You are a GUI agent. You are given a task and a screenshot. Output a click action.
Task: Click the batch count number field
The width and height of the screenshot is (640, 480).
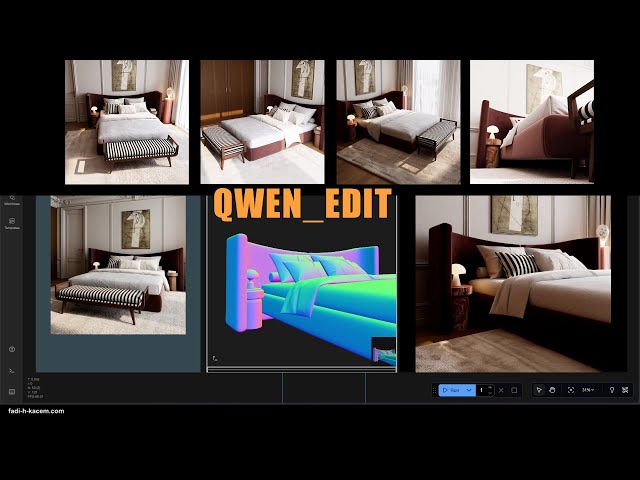pyautogui.click(x=482, y=390)
